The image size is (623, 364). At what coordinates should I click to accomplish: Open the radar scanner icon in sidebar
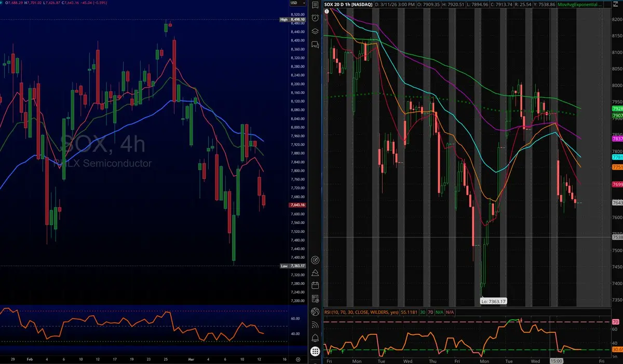tap(315, 259)
